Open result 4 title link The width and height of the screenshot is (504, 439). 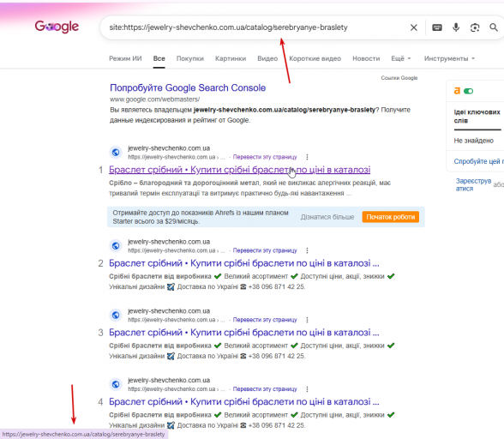[244, 401]
